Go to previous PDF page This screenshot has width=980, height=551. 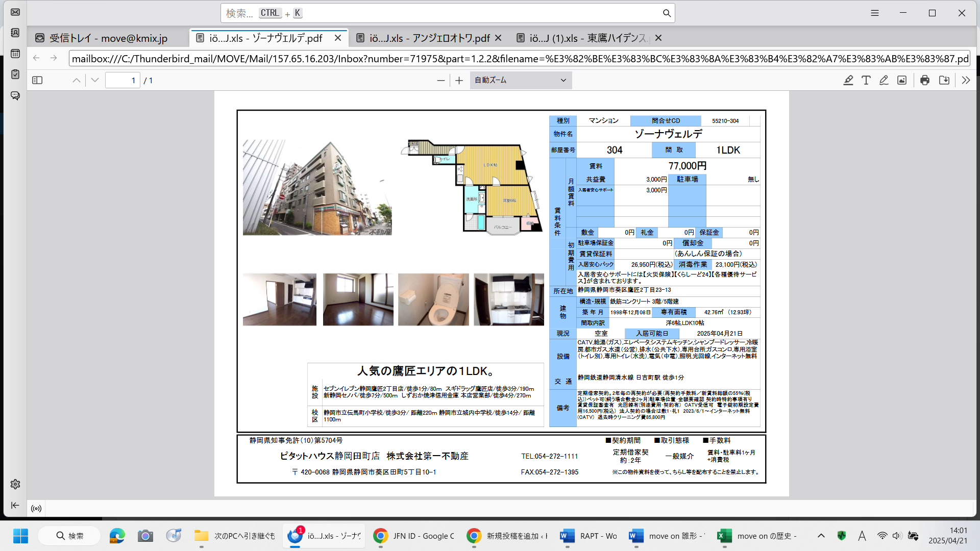tap(77, 80)
